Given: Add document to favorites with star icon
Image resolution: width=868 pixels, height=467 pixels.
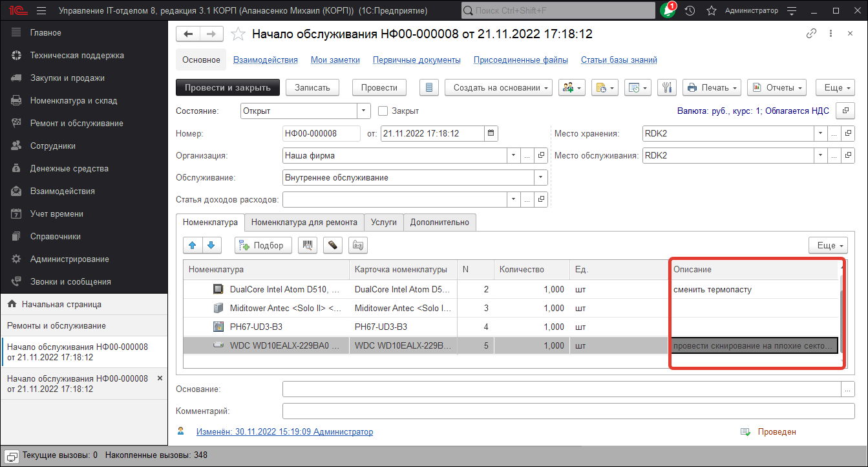Looking at the screenshot, I should tap(238, 34).
